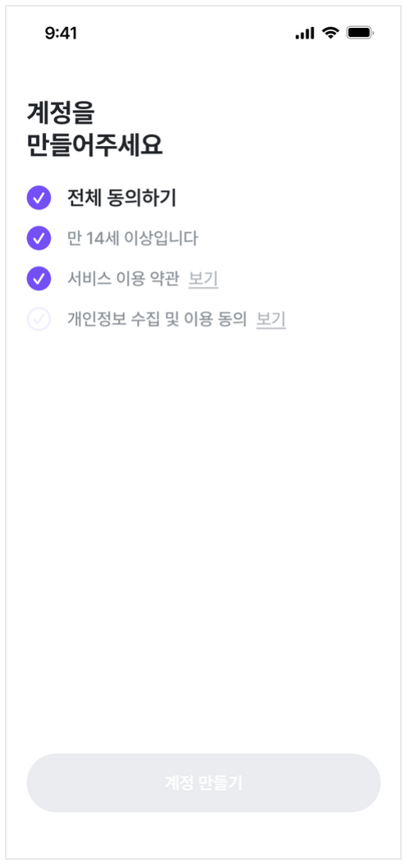
Task: Uncheck the 전체 동의하기 purple checkmark
Action: 39,198
